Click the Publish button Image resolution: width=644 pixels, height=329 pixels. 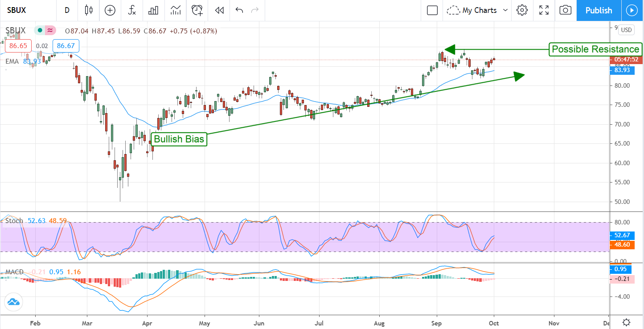[599, 10]
